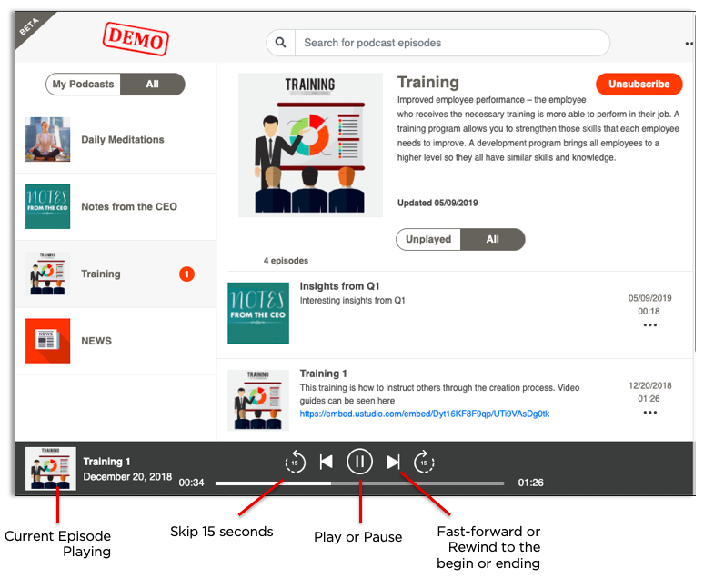Click the Daily Meditations podcast icon

point(47,140)
